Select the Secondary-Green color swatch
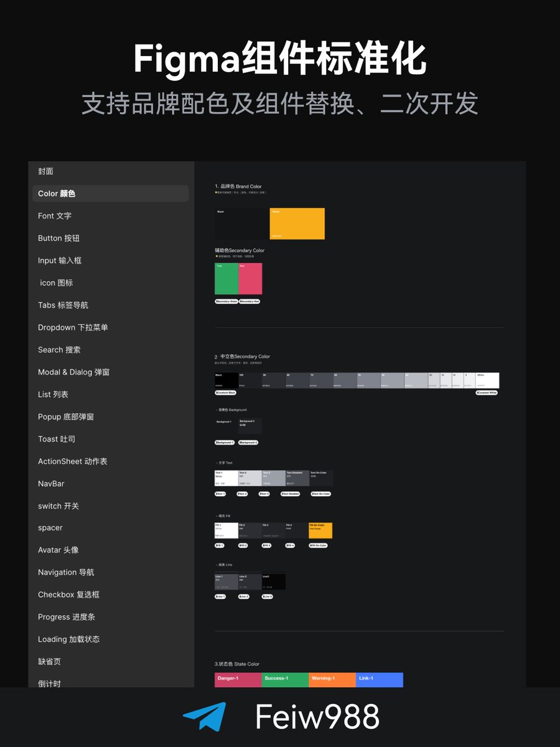 [226, 278]
